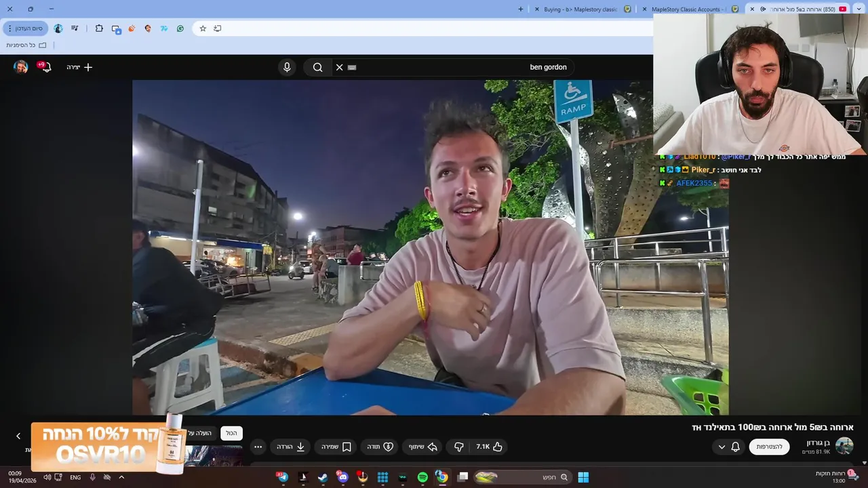Dislike the video
The height and width of the screenshot is (488, 868).
pos(458,447)
